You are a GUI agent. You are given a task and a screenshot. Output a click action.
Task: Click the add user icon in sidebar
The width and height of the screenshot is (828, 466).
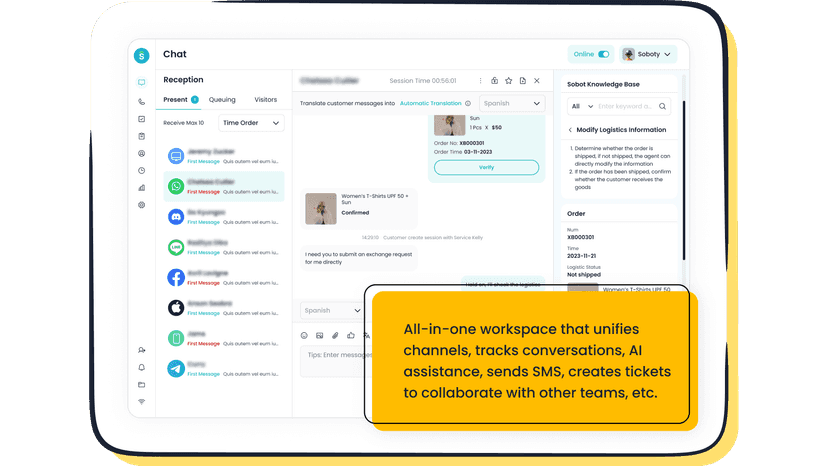[142, 350]
